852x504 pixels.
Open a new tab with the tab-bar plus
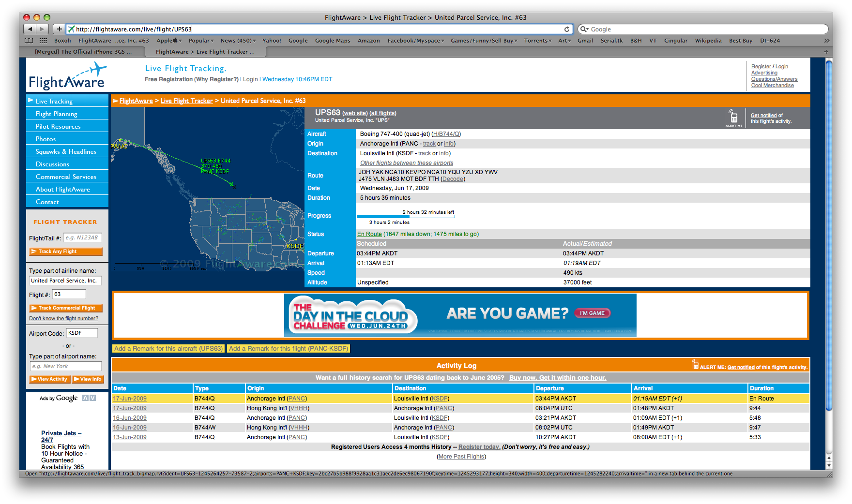[x=826, y=52]
